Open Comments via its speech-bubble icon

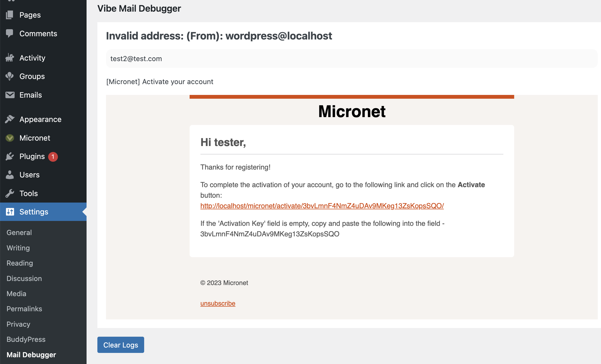point(10,33)
